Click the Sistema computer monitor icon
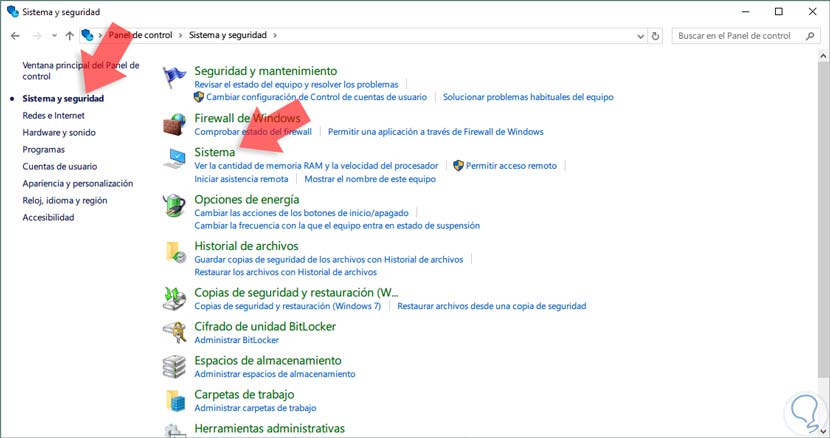The height and width of the screenshot is (438, 830). (174, 158)
